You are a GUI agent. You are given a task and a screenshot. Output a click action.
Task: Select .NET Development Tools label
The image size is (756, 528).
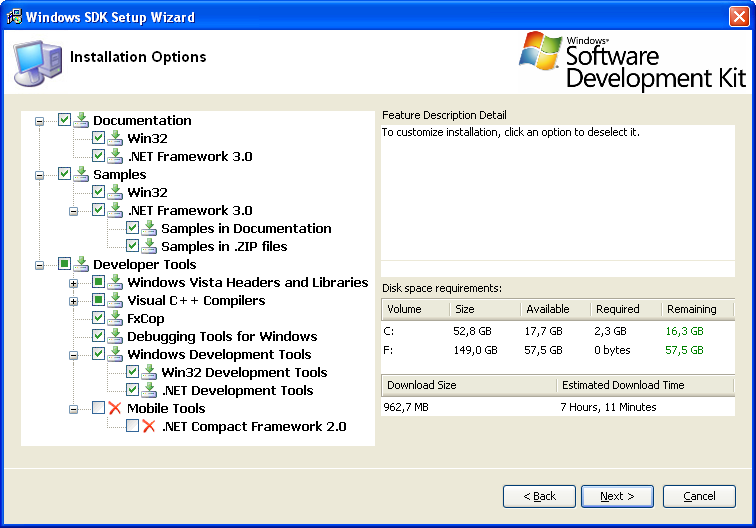pos(238,390)
